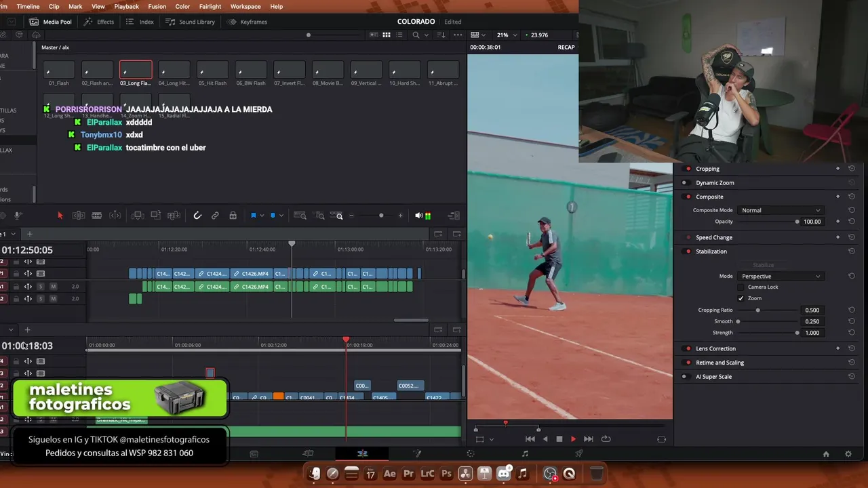868x488 pixels.
Task: Open the Media Pool panel
Action: pos(51,22)
